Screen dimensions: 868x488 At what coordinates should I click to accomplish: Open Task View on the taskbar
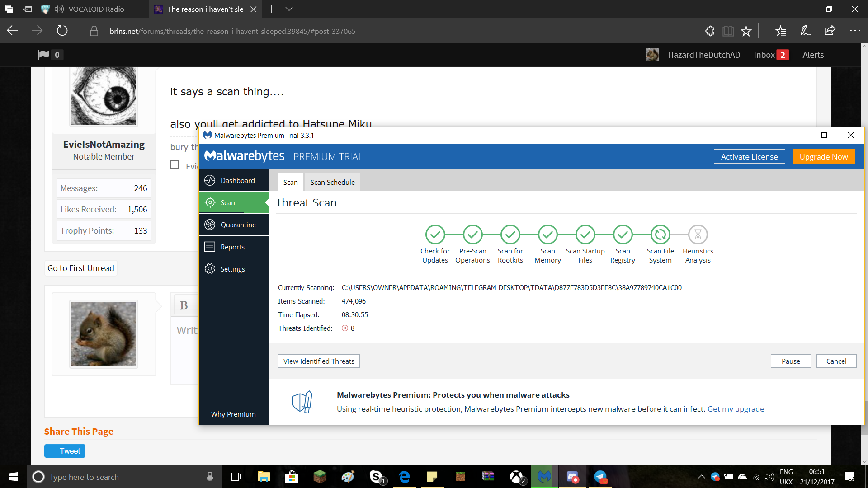click(235, 477)
